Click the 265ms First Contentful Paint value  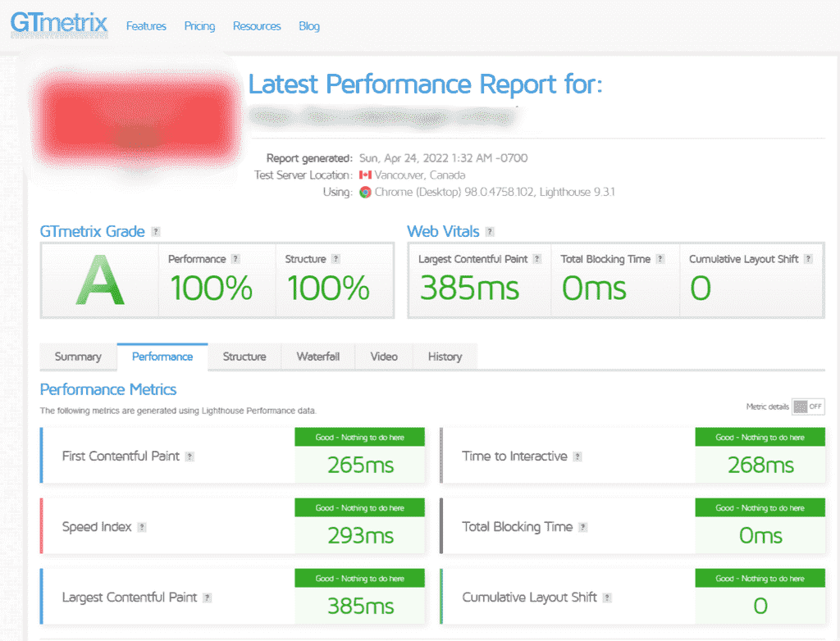click(x=361, y=465)
